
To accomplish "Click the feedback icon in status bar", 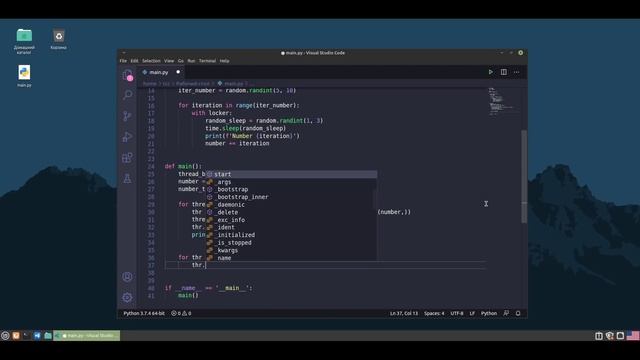I will [x=506, y=313].
